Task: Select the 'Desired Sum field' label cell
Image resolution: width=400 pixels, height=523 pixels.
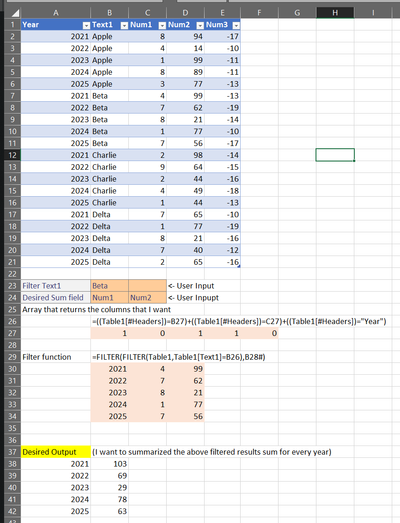Action: tap(56, 298)
